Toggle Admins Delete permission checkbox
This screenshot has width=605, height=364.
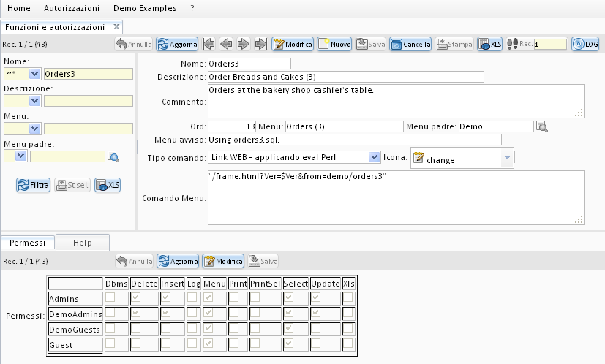[x=135, y=297]
